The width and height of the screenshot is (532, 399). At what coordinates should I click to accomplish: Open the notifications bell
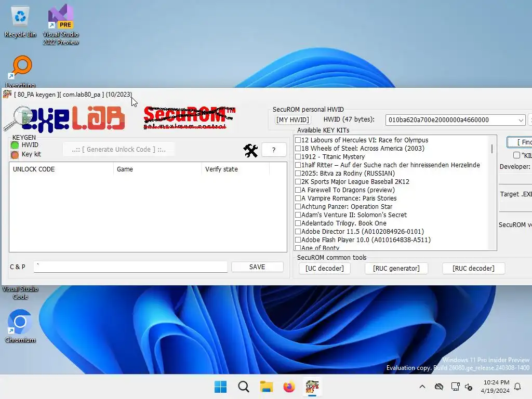tap(517, 387)
